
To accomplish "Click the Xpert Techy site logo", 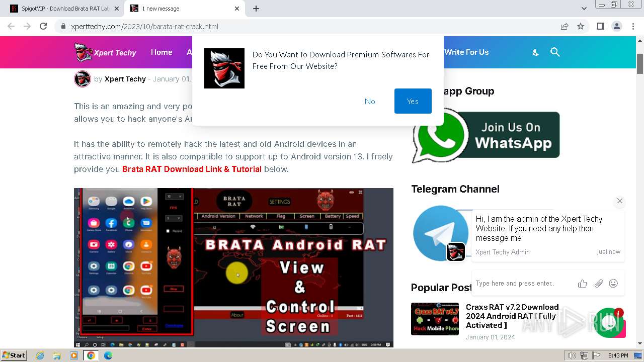I will [x=105, y=52].
